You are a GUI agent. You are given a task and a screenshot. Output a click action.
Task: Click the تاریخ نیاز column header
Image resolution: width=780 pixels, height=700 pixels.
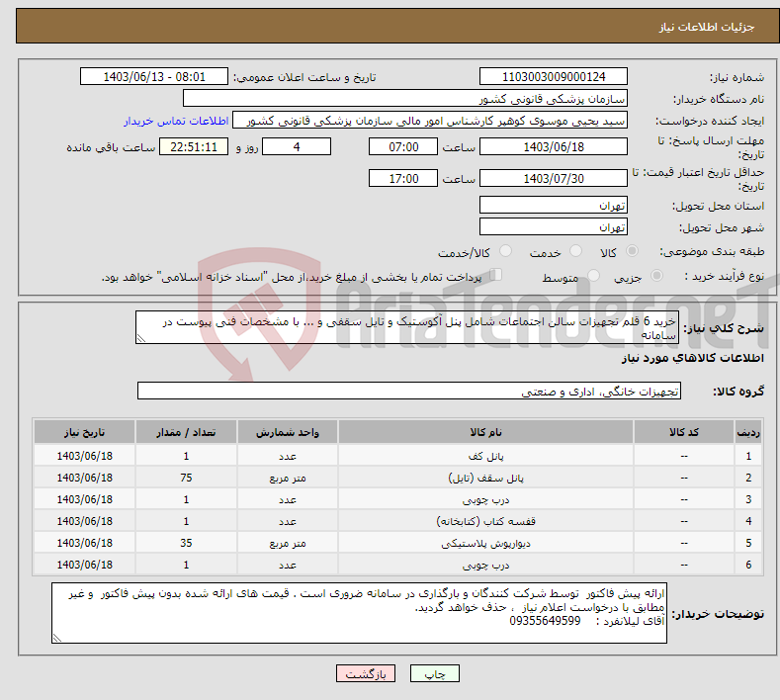[x=84, y=432]
